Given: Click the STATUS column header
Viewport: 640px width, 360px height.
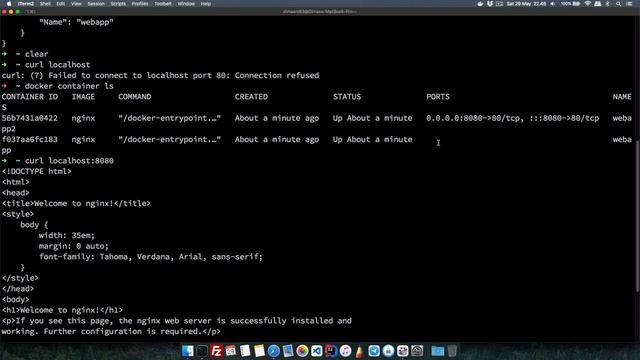Looking at the screenshot, I should [x=347, y=97].
